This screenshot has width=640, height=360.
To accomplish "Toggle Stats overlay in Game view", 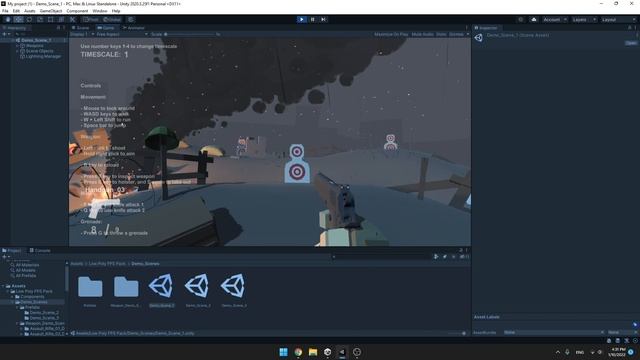I will (441, 34).
